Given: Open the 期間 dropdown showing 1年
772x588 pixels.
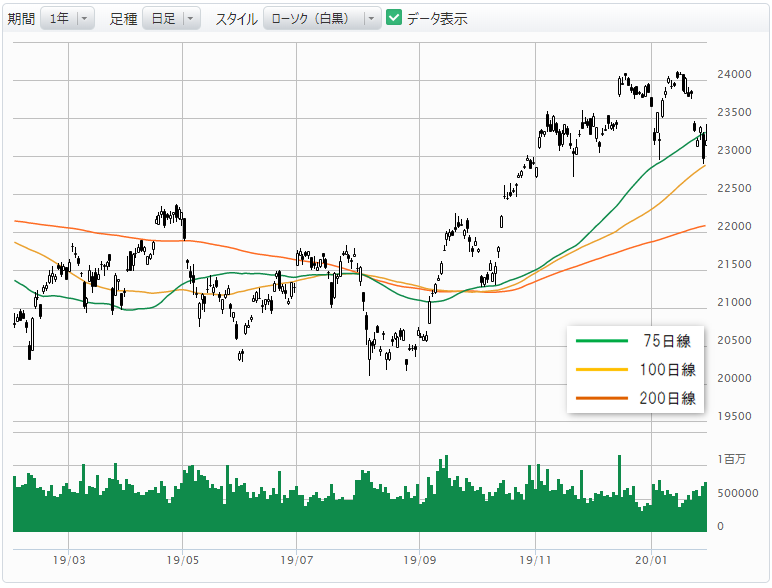Looking at the screenshot, I should tap(67, 19).
